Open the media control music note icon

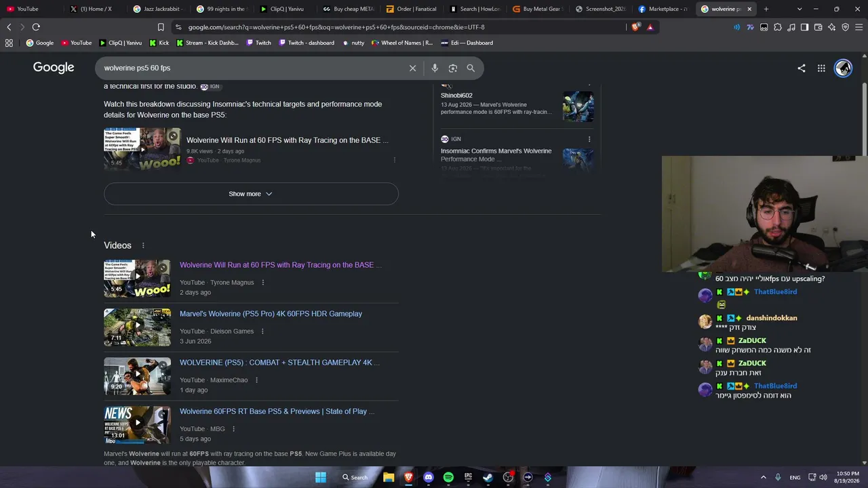(791, 27)
